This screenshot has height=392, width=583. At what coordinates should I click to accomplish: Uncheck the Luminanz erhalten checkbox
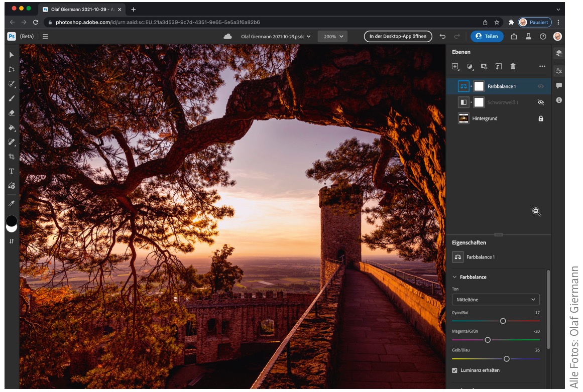pos(455,370)
